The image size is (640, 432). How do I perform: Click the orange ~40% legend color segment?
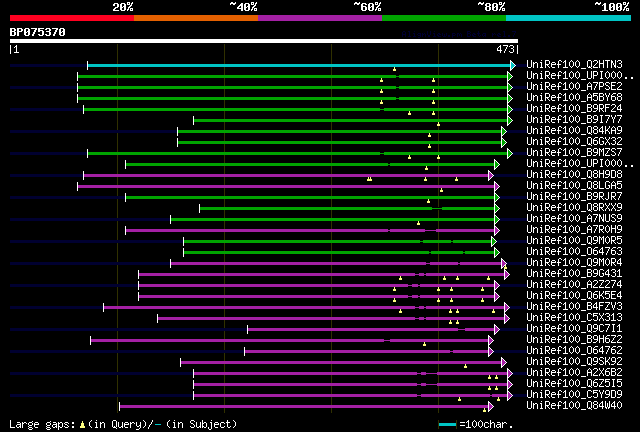coord(196,18)
